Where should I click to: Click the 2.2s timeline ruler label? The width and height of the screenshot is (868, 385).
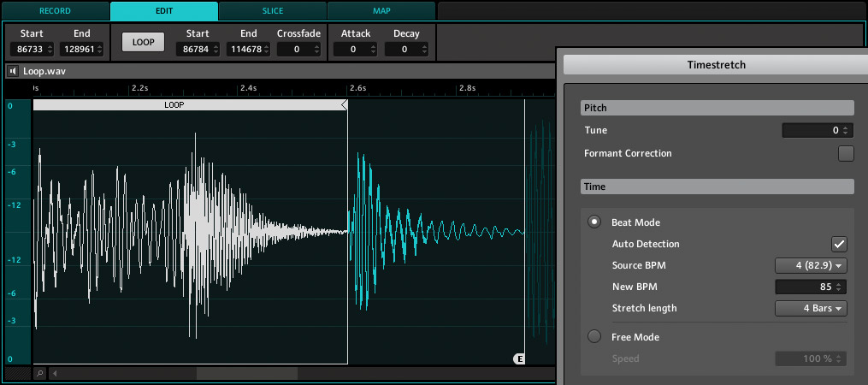coord(139,87)
